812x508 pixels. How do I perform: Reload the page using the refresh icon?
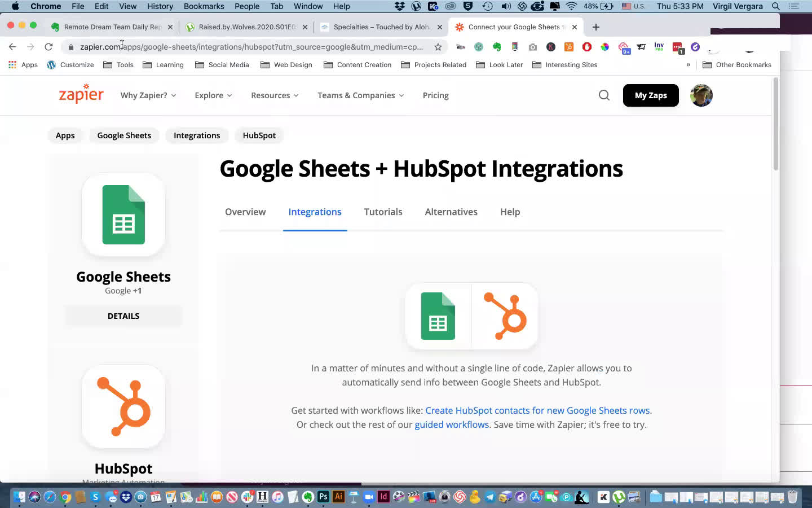[48, 47]
